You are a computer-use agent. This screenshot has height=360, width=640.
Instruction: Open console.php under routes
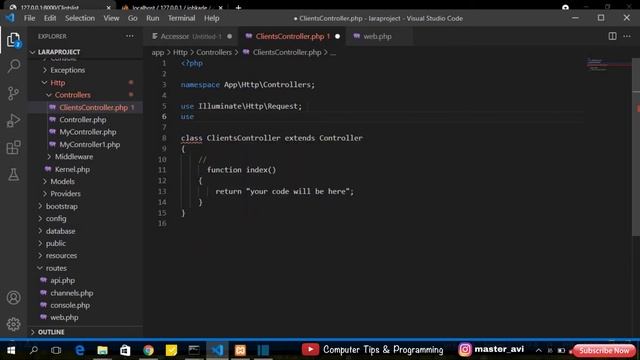click(x=70, y=305)
